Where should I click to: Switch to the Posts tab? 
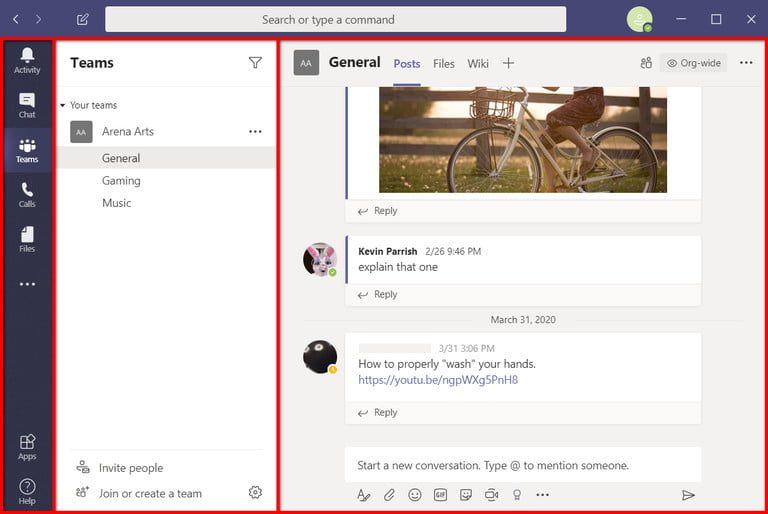pyautogui.click(x=407, y=64)
